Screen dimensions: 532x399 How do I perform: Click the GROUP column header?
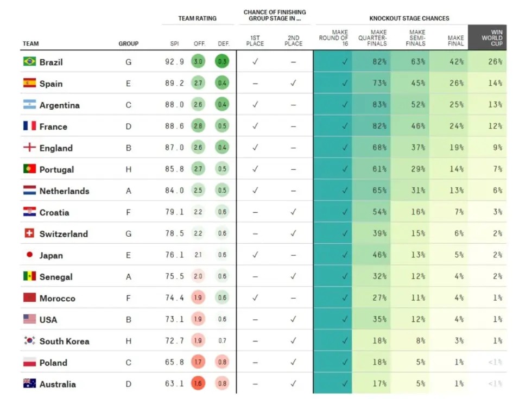click(129, 44)
